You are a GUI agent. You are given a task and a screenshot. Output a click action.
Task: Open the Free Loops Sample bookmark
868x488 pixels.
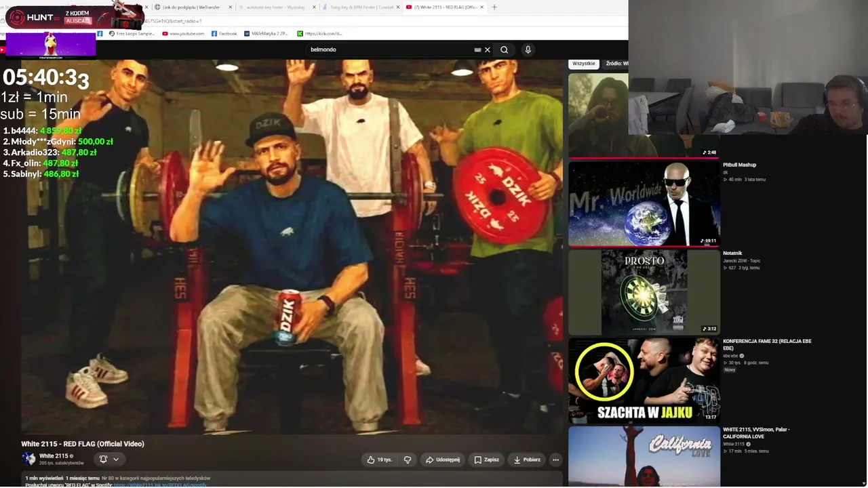[x=132, y=33]
